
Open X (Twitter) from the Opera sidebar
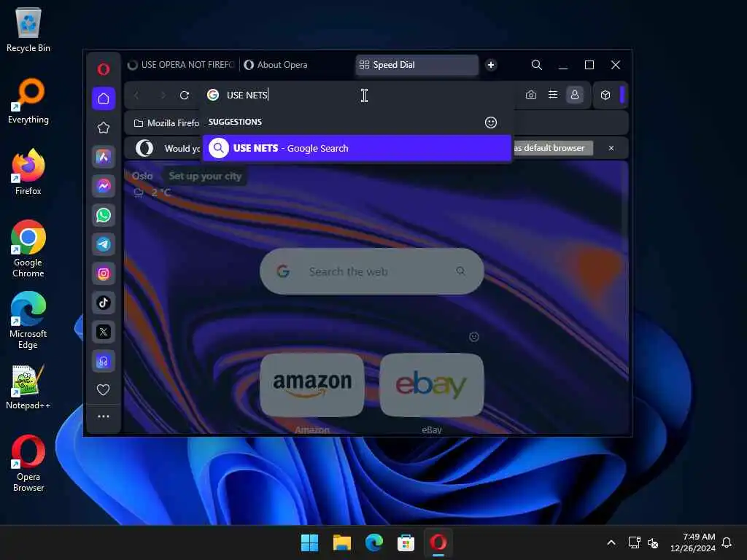104,332
